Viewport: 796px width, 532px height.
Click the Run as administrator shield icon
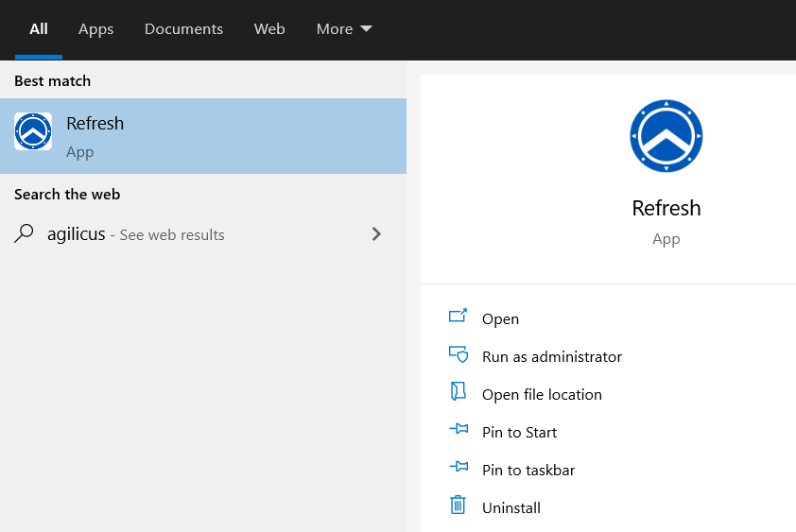click(458, 354)
